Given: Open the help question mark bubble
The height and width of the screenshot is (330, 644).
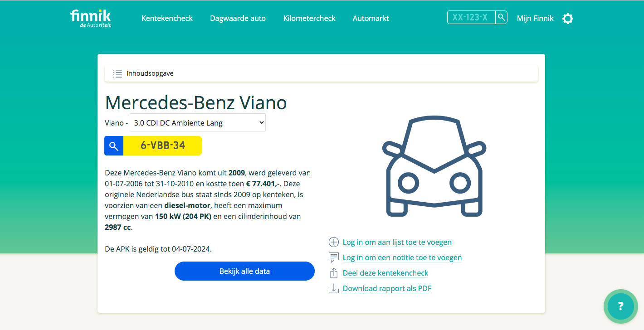Looking at the screenshot, I should coord(621,306).
